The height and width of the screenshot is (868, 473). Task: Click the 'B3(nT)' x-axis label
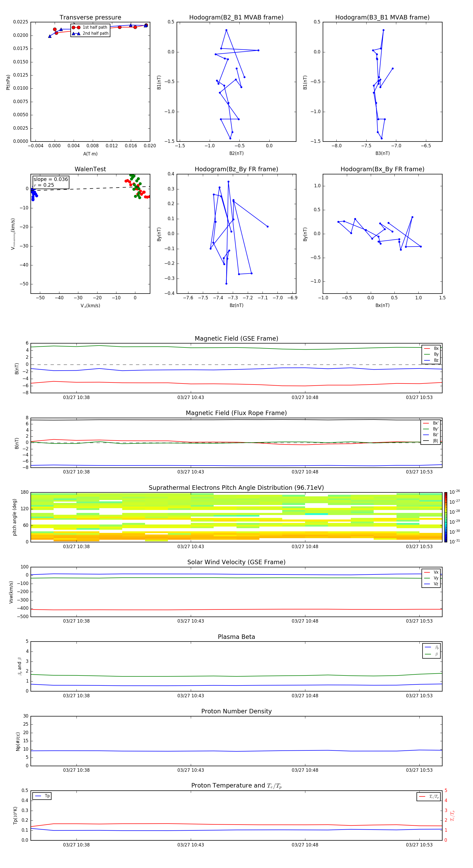(x=382, y=153)
